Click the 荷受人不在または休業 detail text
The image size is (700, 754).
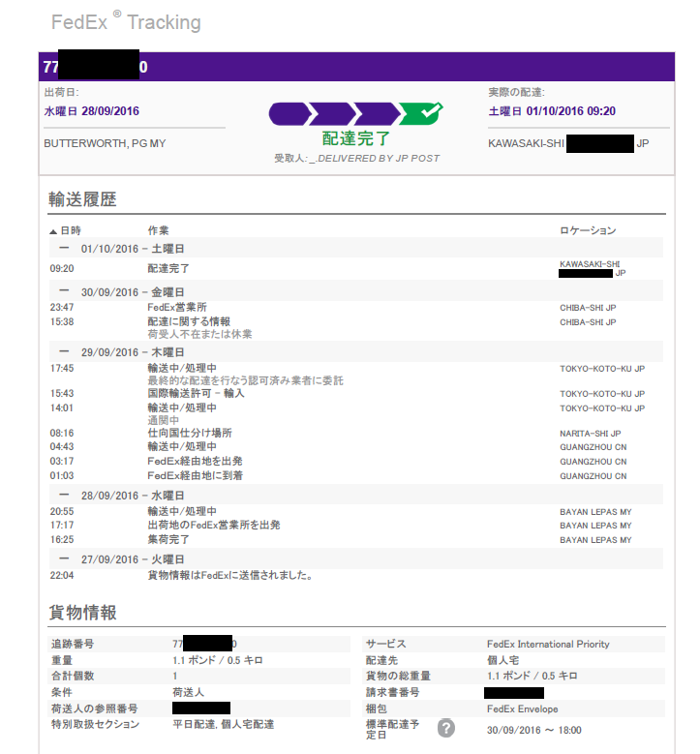point(199,334)
